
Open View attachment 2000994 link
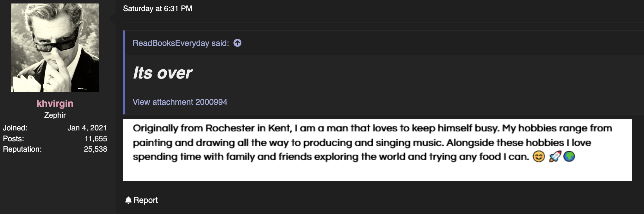click(180, 102)
